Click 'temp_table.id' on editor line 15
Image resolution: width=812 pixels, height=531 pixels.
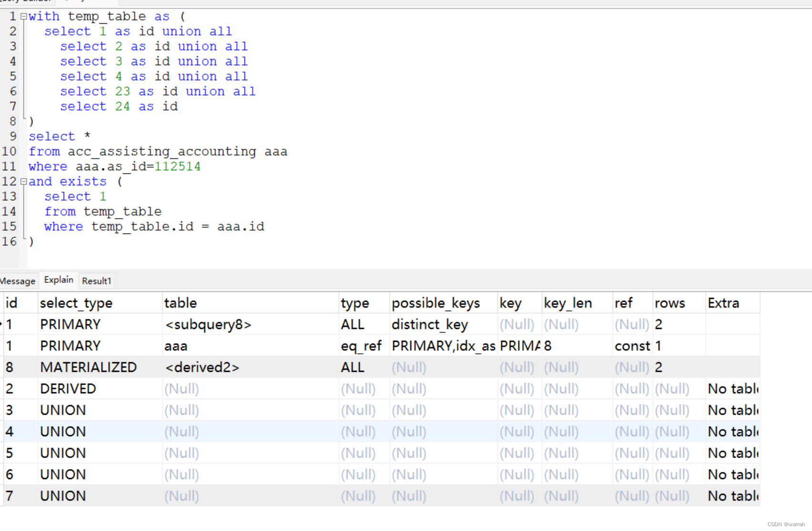pos(142,226)
